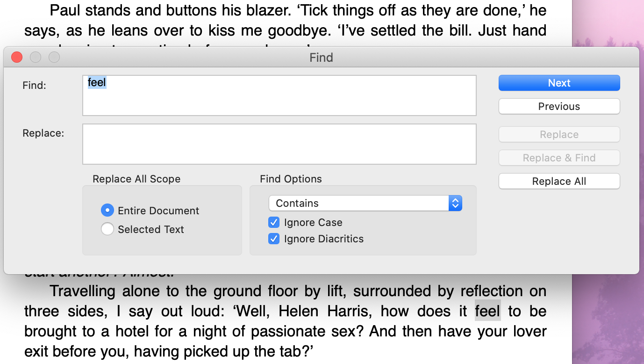Click the Find window title bar
This screenshot has height=364, width=644.
coord(321,57)
